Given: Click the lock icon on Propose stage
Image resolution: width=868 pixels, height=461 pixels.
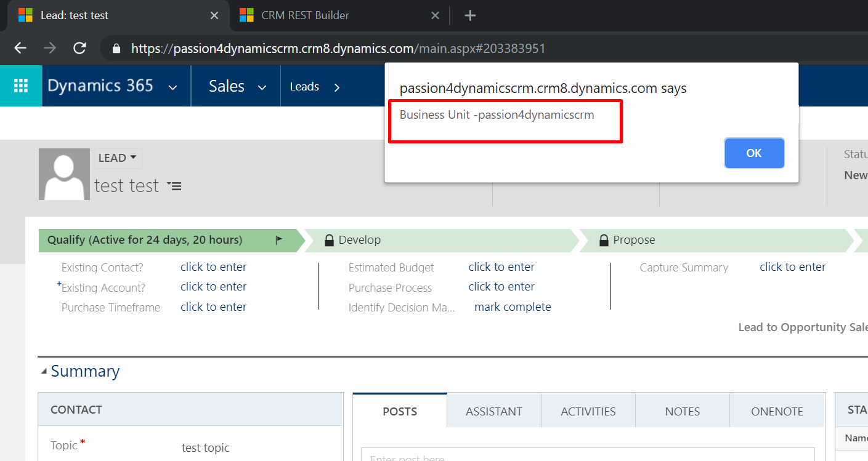Looking at the screenshot, I should click(604, 240).
